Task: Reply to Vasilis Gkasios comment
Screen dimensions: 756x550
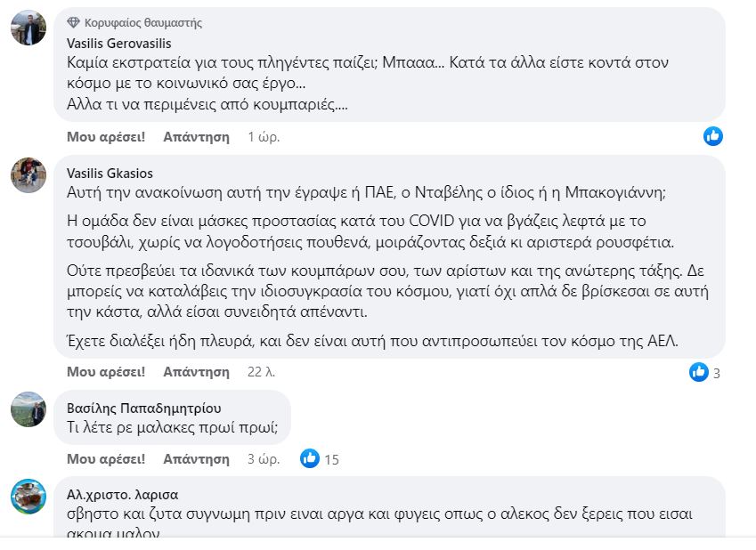Action: pyautogui.click(x=196, y=372)
